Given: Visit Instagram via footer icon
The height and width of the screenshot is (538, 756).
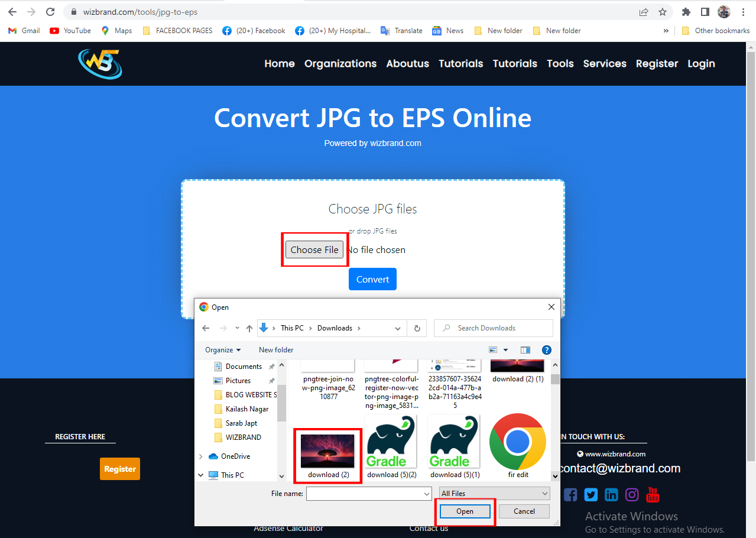Looking at the screenshot, I should click(x=631, y=494).
